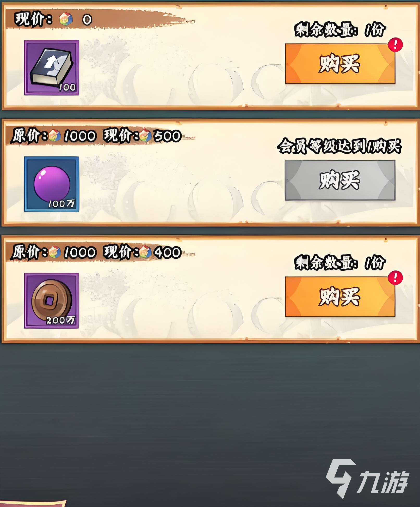
Task: Purchase the 400 gem coin pack
Action: [x=340, y=297]
